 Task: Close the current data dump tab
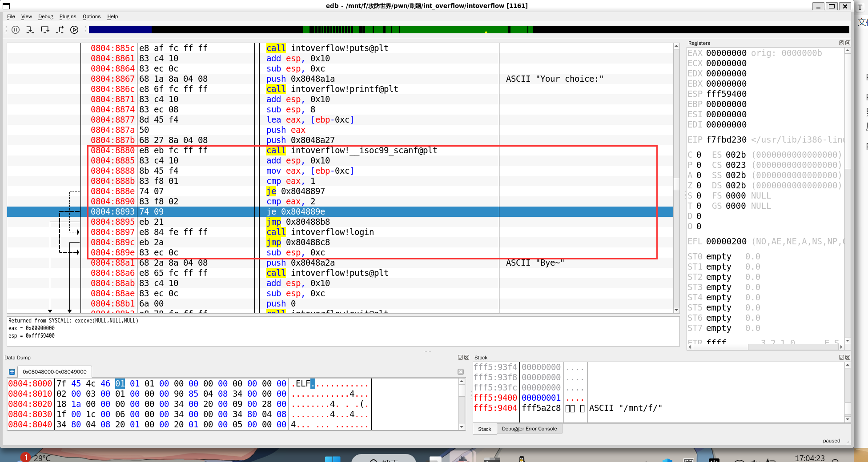461,372
